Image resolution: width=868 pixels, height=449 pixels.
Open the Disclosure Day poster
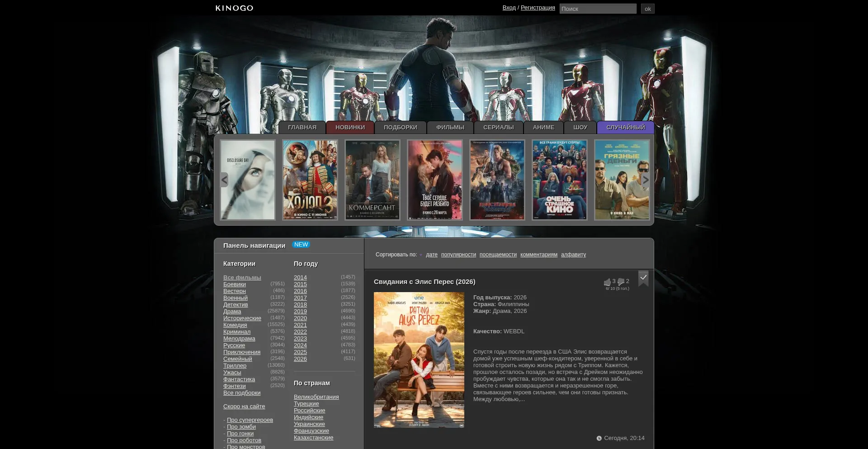[248, 180]
